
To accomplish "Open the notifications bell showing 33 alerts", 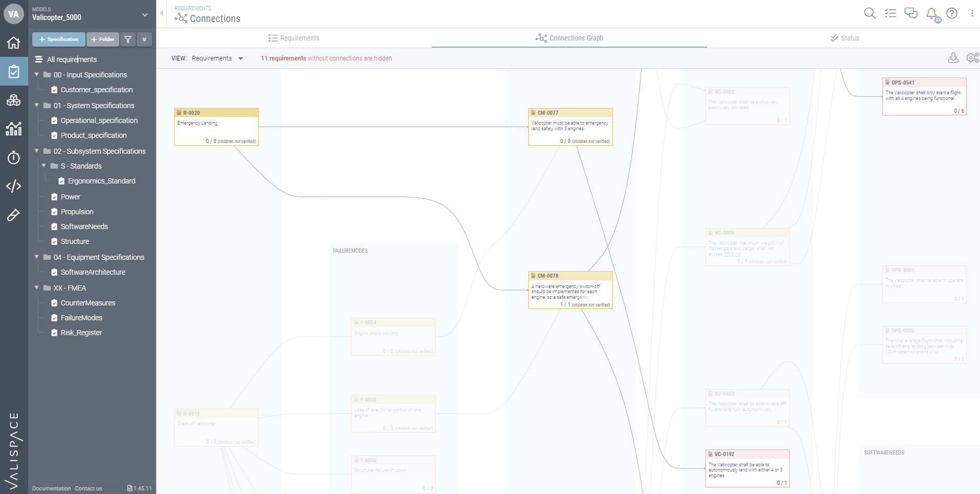I will [931, 13].
